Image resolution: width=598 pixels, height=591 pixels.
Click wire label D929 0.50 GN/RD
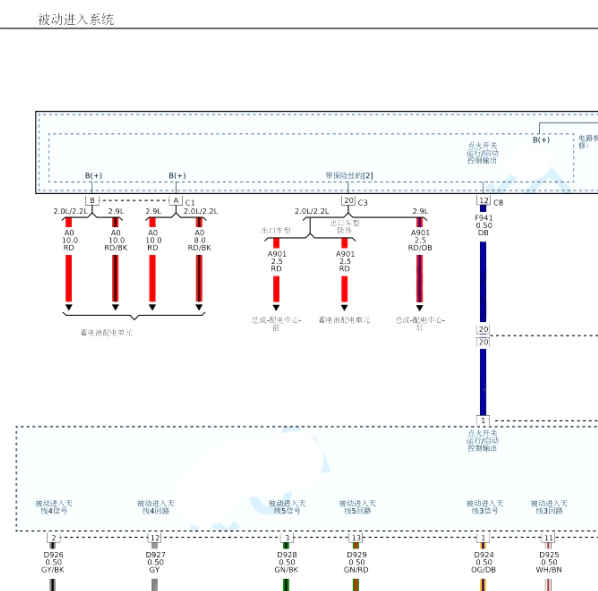pyautogui.click(x=357, y=562)
